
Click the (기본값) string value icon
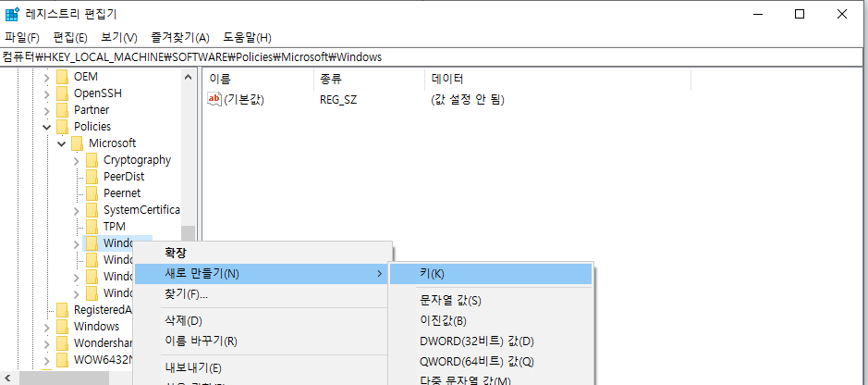coord(214,99)
